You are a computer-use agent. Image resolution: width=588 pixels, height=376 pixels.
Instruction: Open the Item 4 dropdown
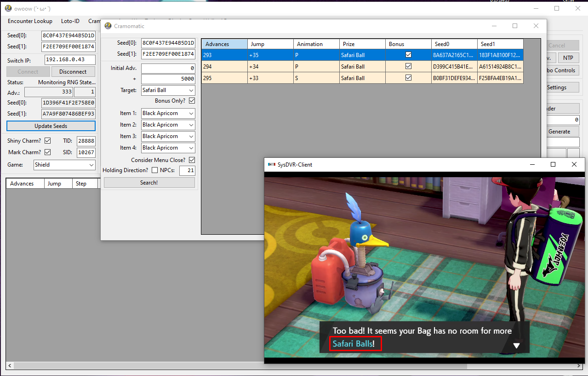(168, 148)
